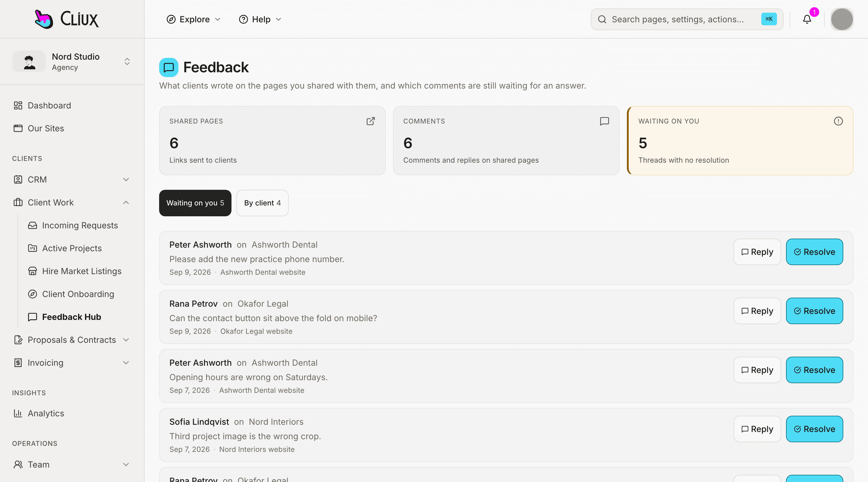Reply to Sofia Lindqvist's wrong crop comment

pos(757,429)
